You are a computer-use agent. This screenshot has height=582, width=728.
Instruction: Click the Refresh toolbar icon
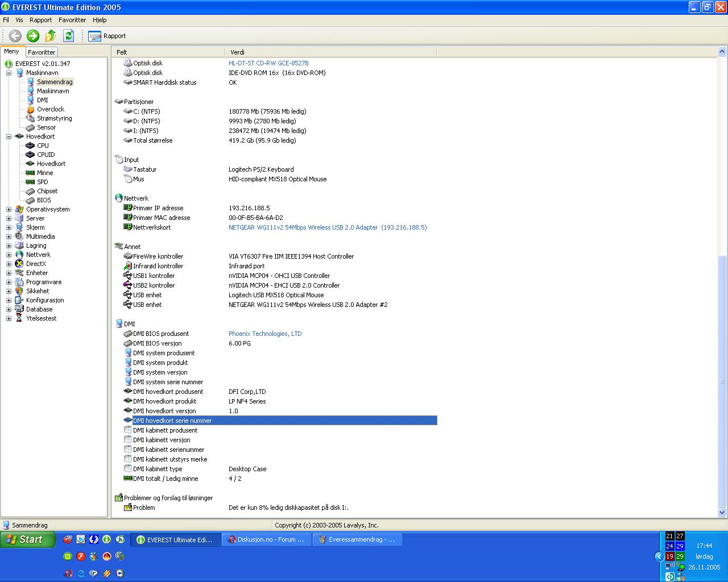[x=68, y=36]
